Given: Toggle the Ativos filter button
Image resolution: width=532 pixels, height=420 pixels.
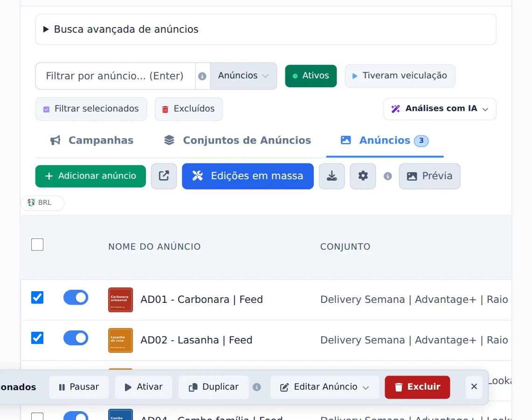Looking at the screenshot, I should point(311,76).
